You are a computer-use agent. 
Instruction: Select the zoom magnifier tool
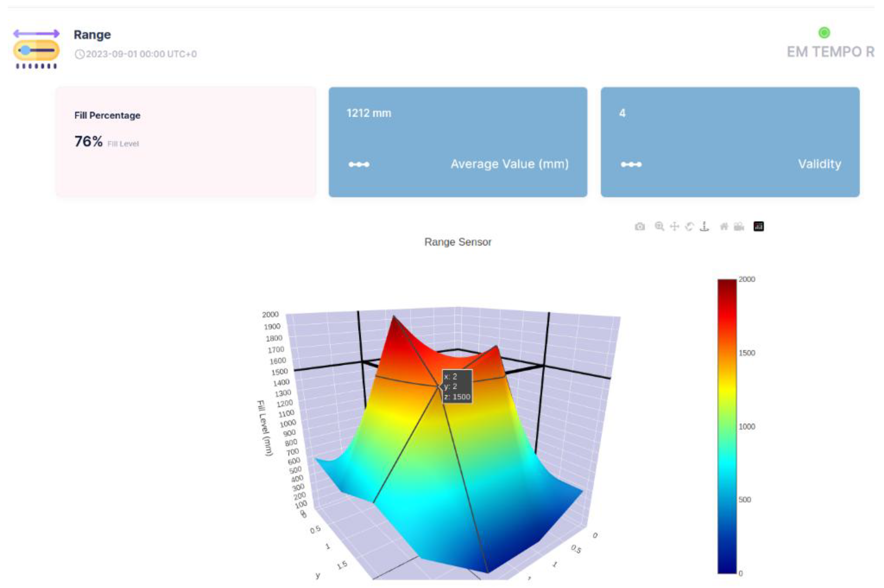pyautogui.click(x=659, y=226)
